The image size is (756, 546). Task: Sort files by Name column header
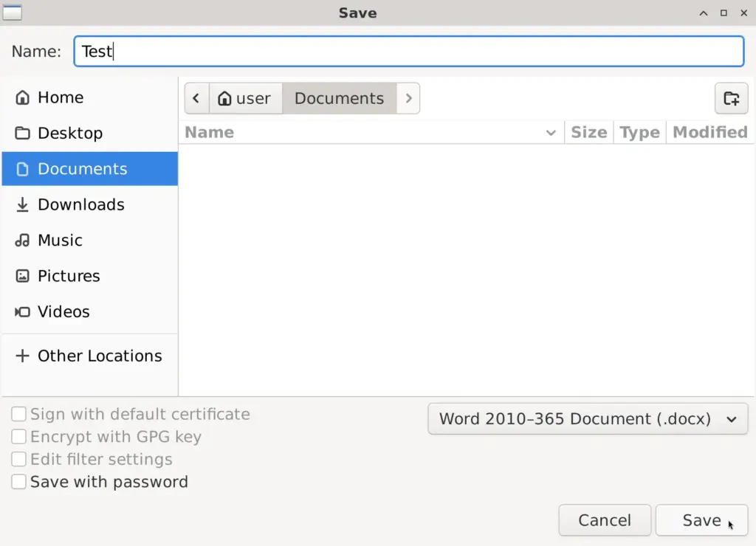click(371, 132)
